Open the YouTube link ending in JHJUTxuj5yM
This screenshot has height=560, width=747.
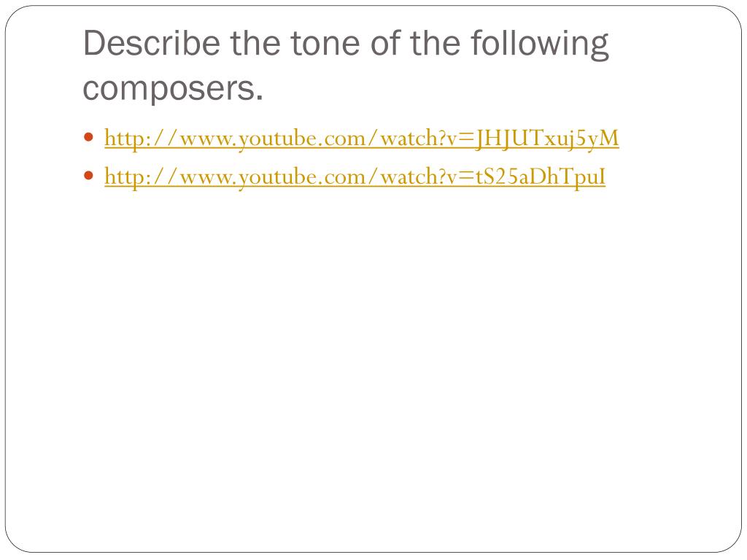click(x=362, y=139)
